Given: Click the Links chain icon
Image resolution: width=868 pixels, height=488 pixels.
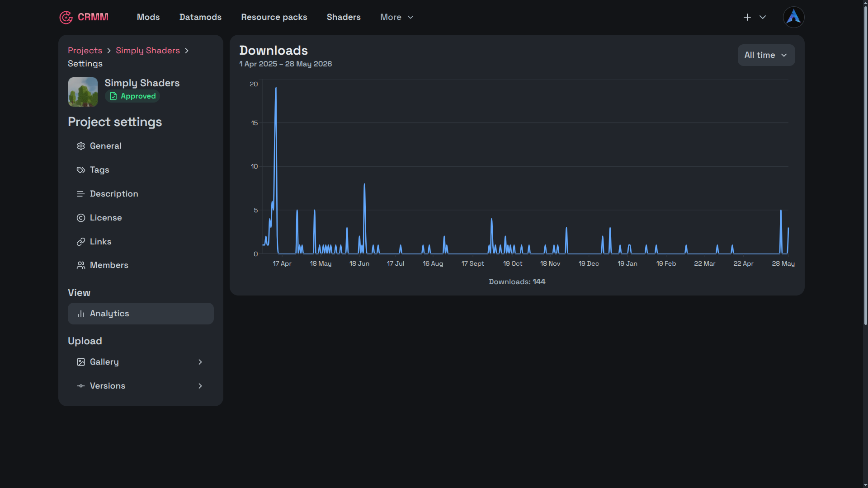Looking at the screenshot, I should click(x=81, y=242).
